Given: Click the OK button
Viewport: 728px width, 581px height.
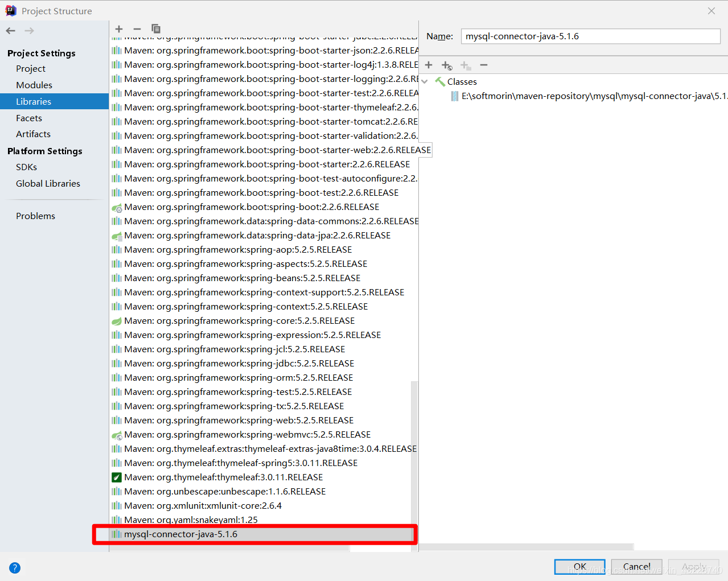Looking at the screenshot, I should click(x=579, y=567).
